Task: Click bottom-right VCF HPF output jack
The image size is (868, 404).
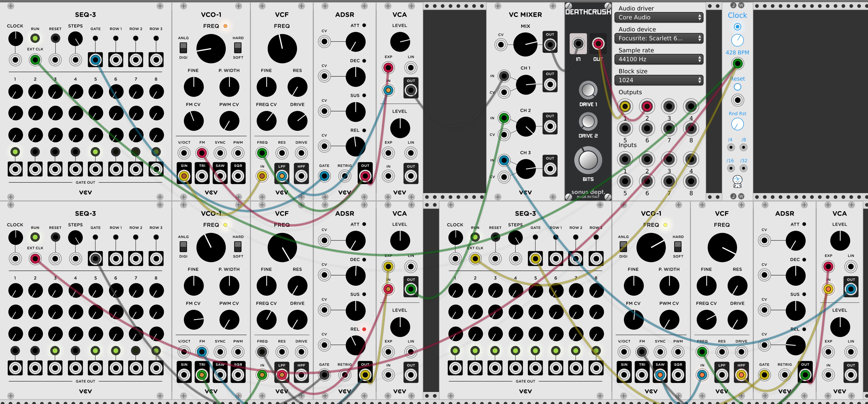Action: click(741, 375)
